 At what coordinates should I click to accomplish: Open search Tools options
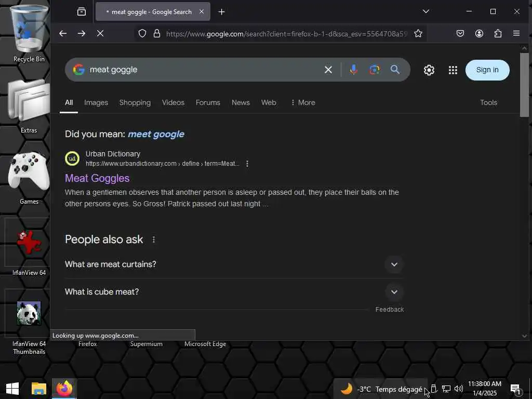pyautogui.click(x=488, y=102)
